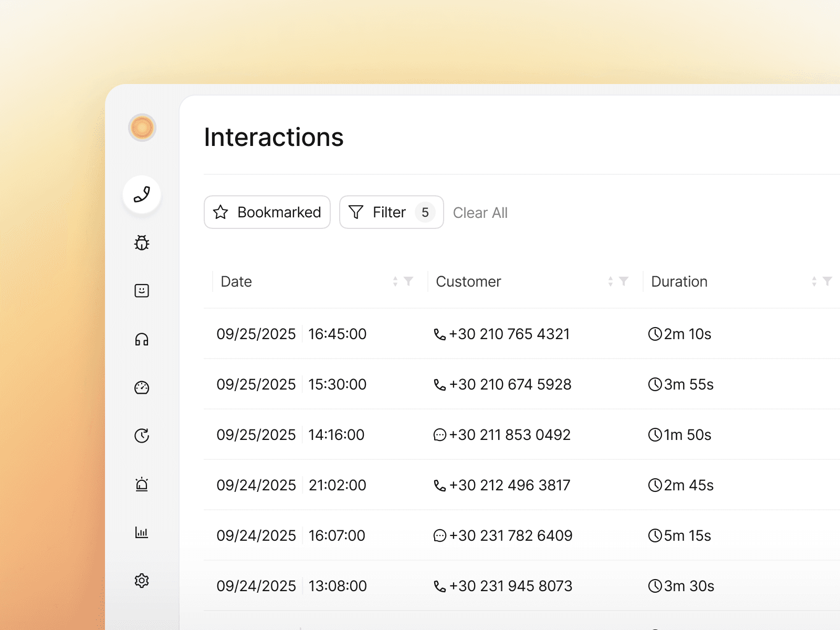Toggle the Bookmarked filter
Viewport: 840px width, 630px height.
coord(267,212)
